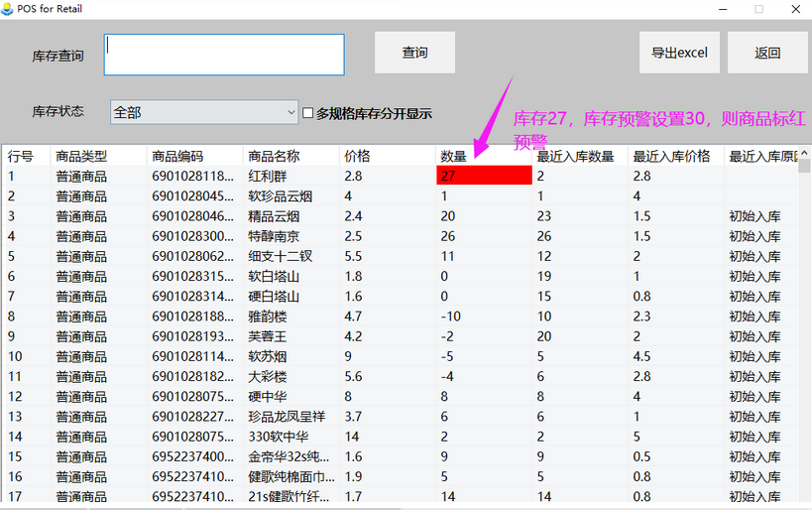Focus the 库存查询 search input field

(x=224, y=55)
